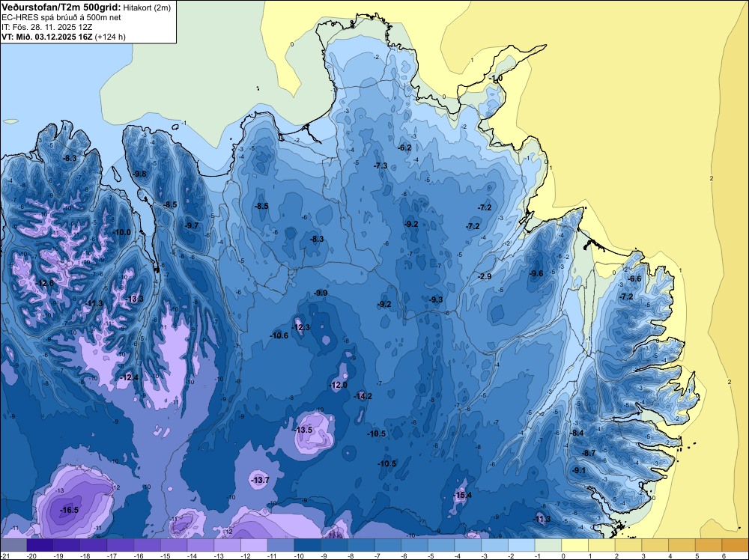Select the -2 pale blue legend swatch
749x560 pixels.
coord(521,545)
